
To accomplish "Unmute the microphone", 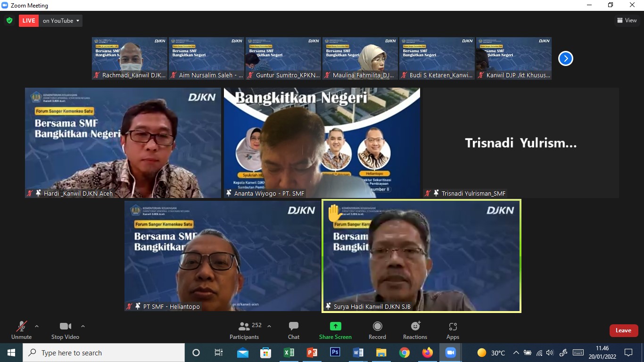I will tap(21, 330).
